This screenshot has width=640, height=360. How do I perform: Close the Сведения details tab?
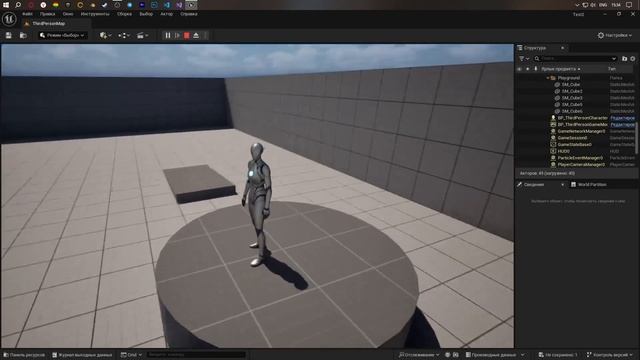point(562,185)
